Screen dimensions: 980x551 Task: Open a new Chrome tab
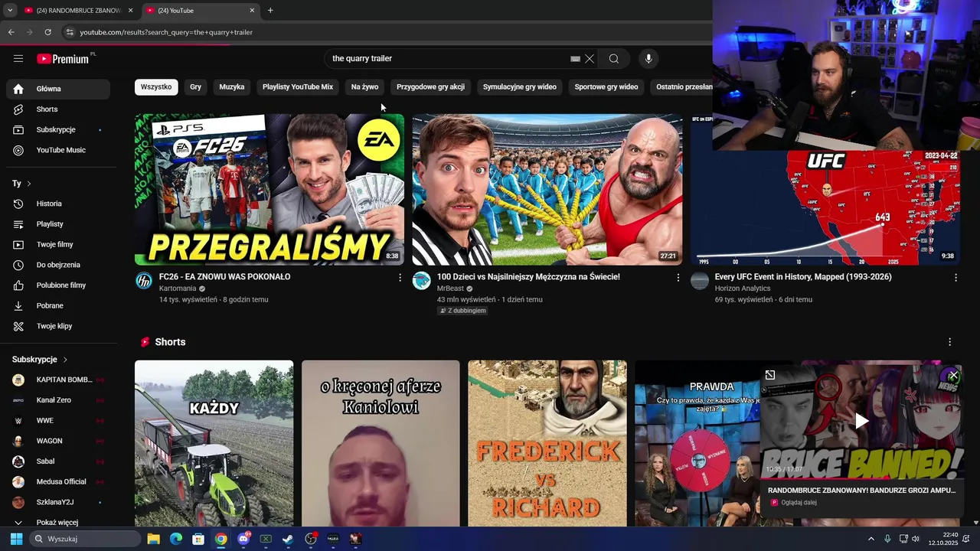[270, 10]
